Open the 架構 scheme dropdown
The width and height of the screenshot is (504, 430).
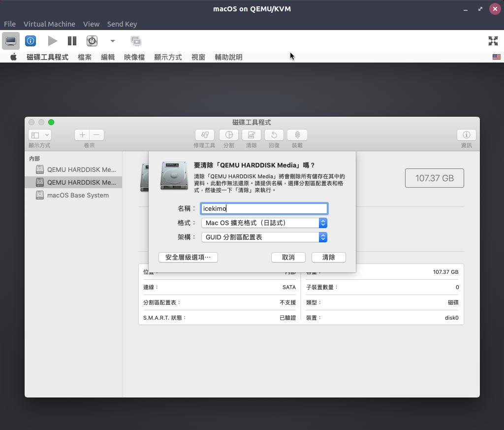[x=264, y=237]
